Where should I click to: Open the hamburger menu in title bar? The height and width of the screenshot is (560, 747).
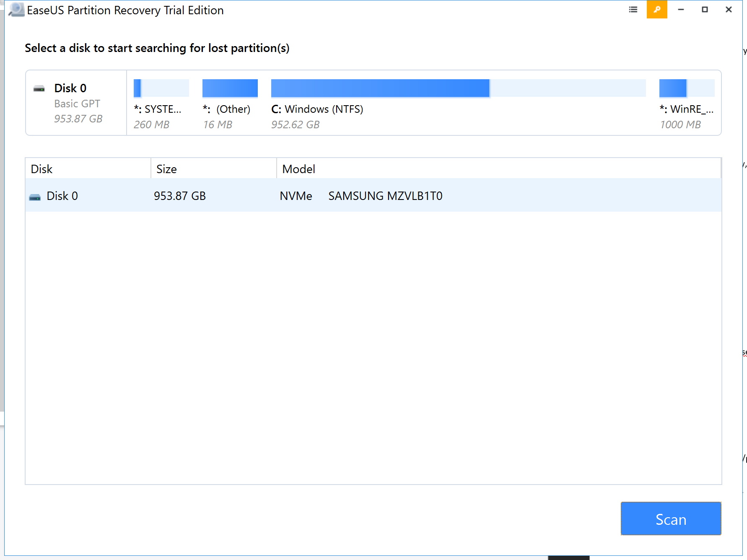(633, 9)
